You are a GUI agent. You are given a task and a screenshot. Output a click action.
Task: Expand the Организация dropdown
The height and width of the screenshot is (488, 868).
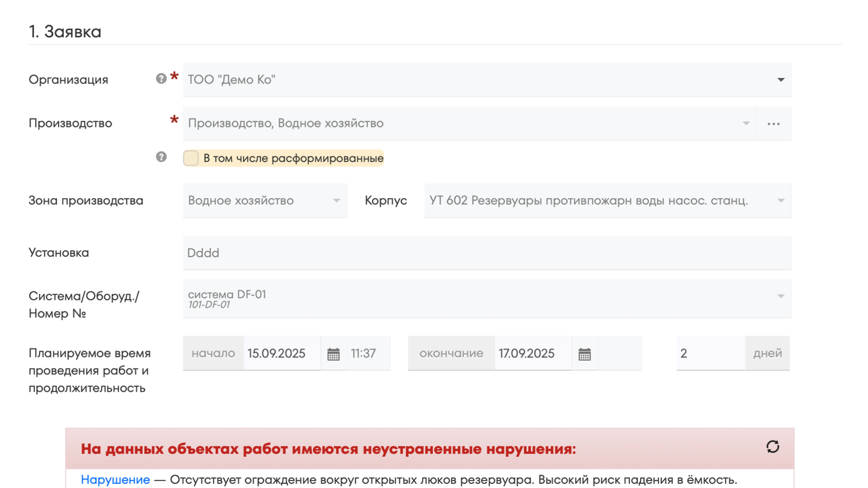coord(781,80)
